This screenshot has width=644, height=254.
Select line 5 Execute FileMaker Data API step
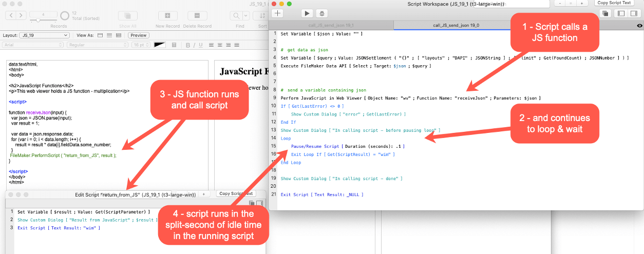tap(355, 66)
